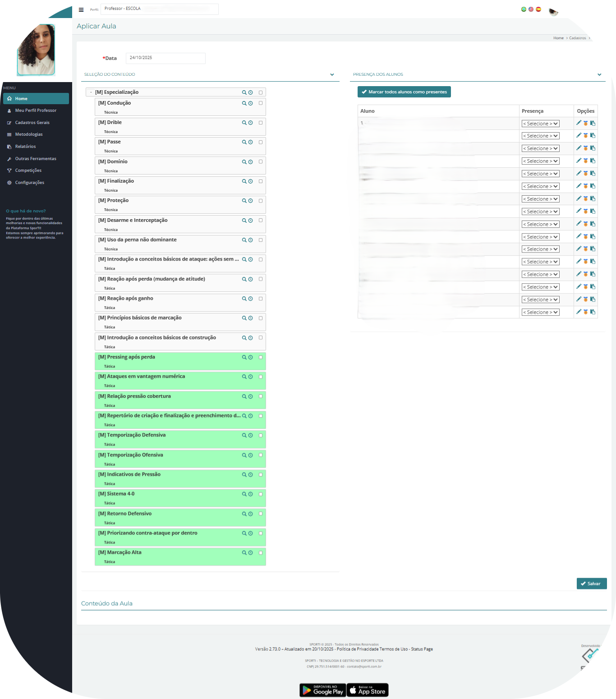Click the pencil icon for the first student
Viewport: 616px width, 699px height.
click(579, 123)
